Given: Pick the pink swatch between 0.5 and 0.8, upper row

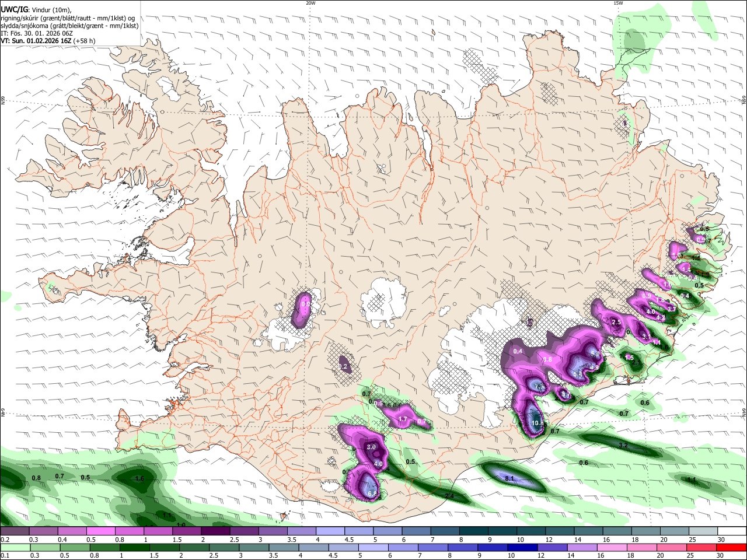Looking at the screenshot, I should coord(100,531).
